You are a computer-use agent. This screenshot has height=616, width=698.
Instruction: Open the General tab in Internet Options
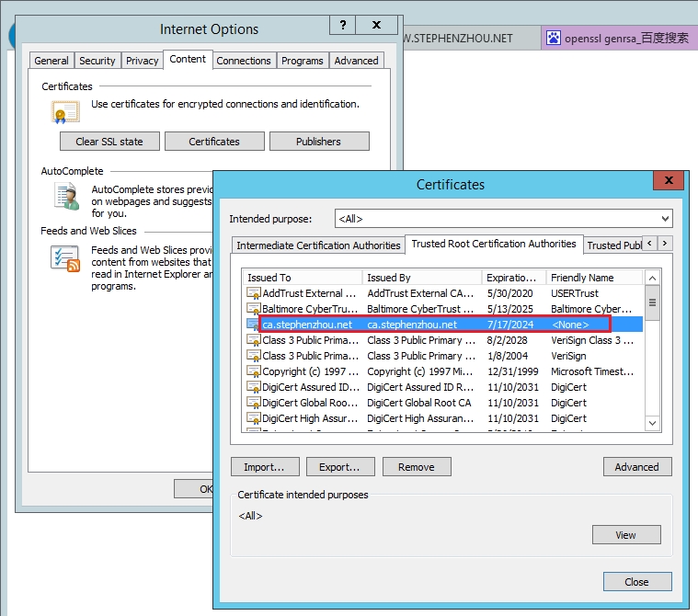click(x=51, y=61)
